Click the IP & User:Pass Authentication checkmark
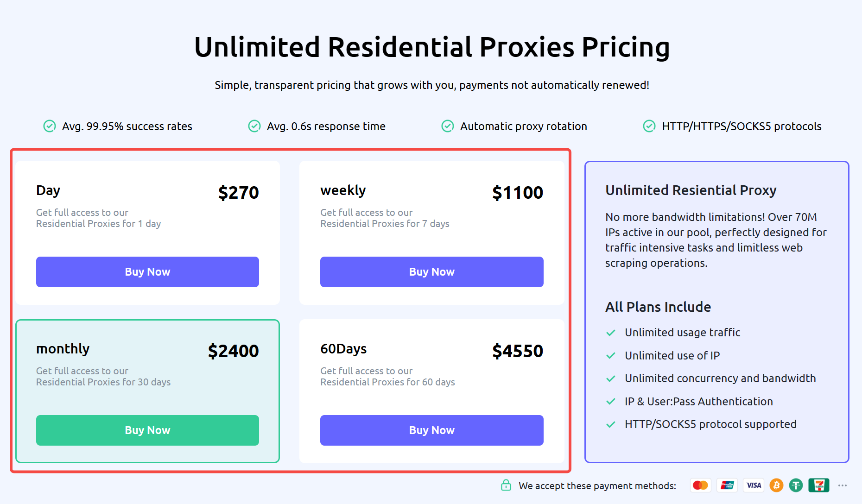This screenshot has height=504, width=862. click(x=611, y=402)
